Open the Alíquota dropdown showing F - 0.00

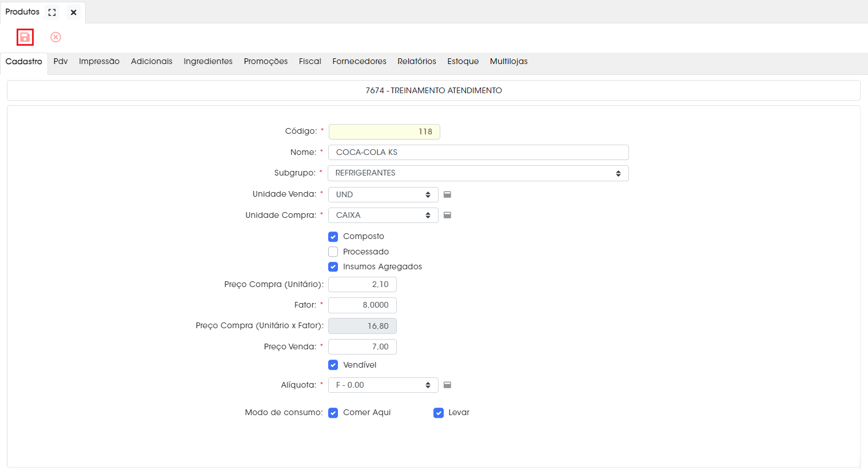coord(383,385)
